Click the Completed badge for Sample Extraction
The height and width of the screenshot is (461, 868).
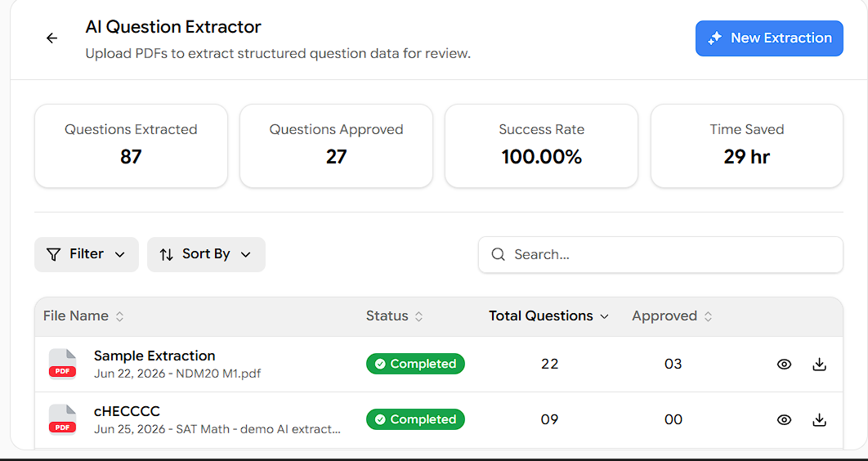point(415,364)
